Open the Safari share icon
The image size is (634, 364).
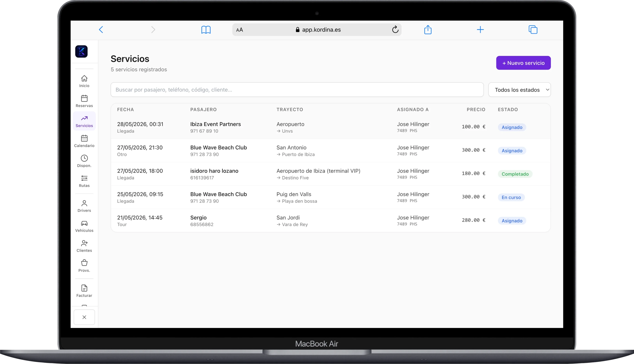(428, 29)
